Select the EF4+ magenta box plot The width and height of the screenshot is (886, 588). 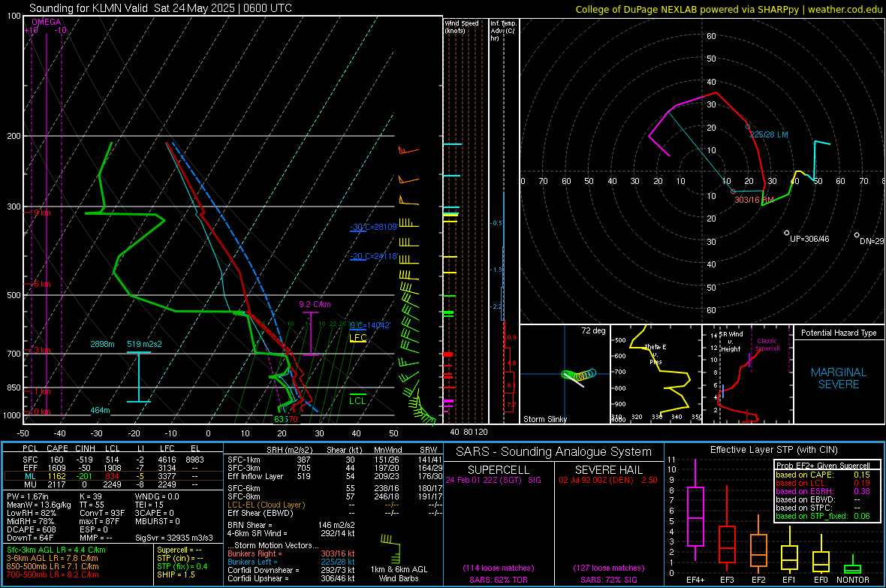pyautogui.click(x=695, y=511)
